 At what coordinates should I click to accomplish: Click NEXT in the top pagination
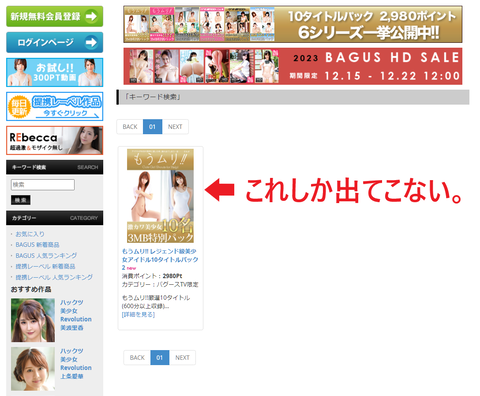point(175,127)
